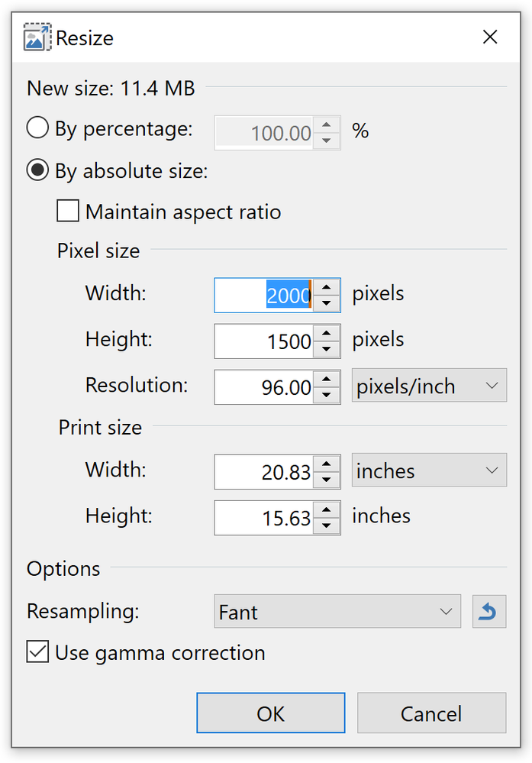Open the pixels/inch resolution unit dropdown
This screenshot has width=532, height=763.
coord(428,386)
